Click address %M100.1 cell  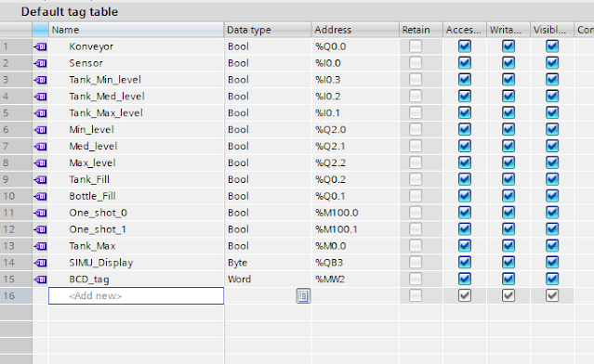(x=355, y=229)
